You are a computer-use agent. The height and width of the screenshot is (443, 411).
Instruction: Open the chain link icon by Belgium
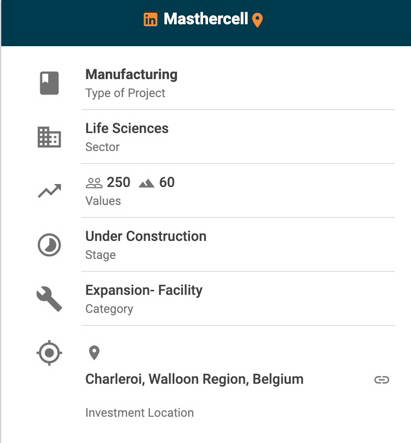(x=382, y=380)
